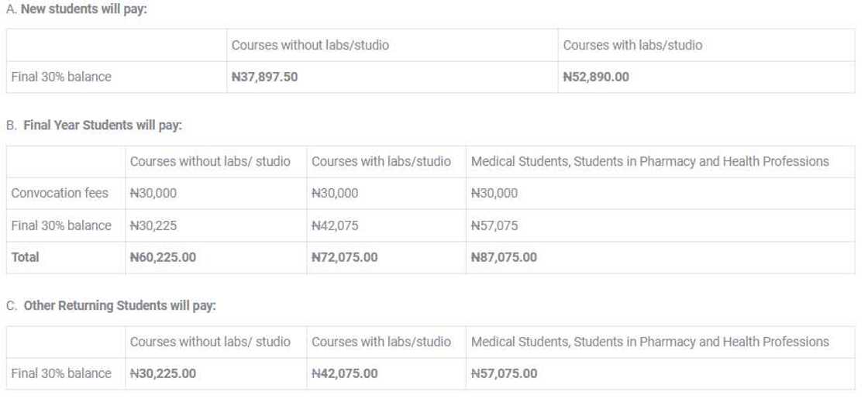Click ₦57,075.00 in Returning Students table
Image resolution: width=868 pixels, height=416 pixels.
coord(504,373)
